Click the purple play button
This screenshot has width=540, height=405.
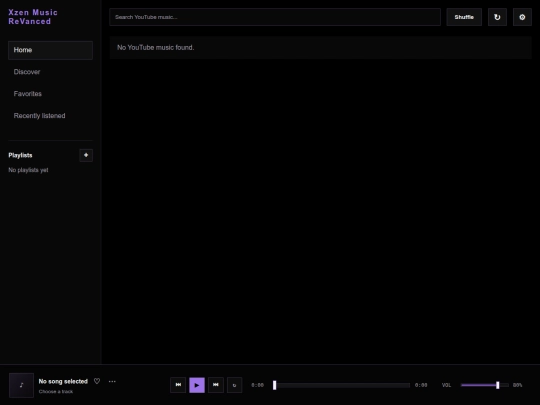pyautogui.click(x=197, y=385)
